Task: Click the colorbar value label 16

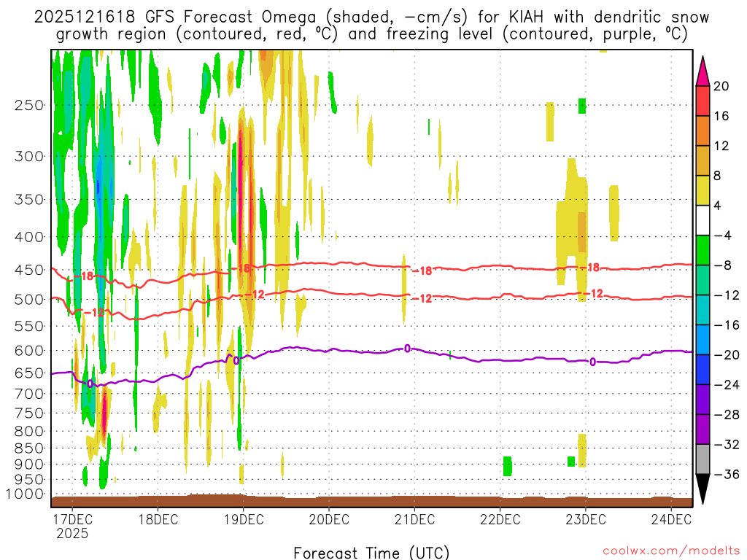Action: pos(721,116)
